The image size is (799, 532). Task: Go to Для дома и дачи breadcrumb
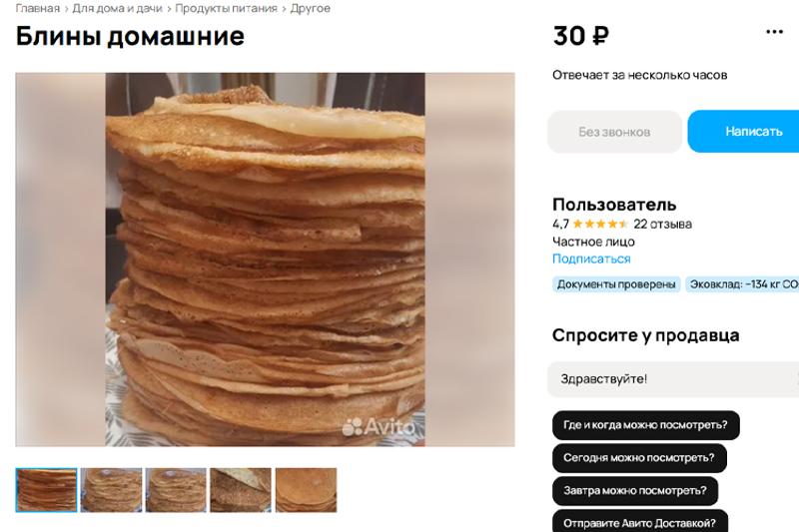(x=117, y=8)
